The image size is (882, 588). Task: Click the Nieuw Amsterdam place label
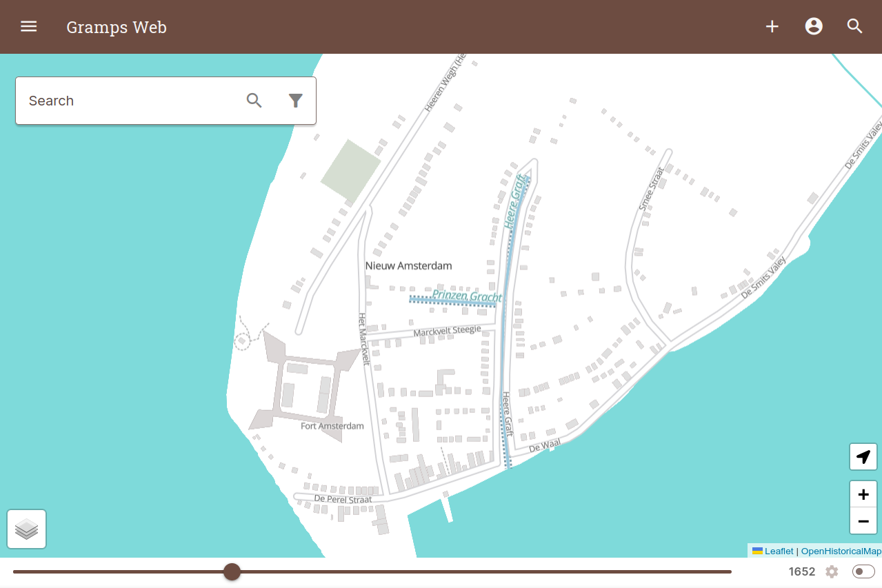click(x=409, y=265)
